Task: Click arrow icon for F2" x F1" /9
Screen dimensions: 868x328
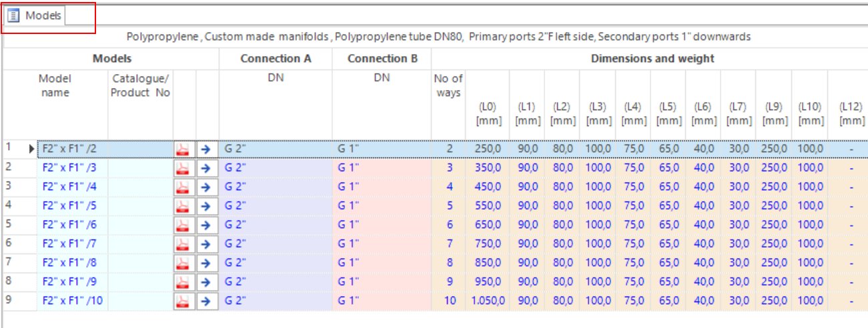Action: point(207,282)
